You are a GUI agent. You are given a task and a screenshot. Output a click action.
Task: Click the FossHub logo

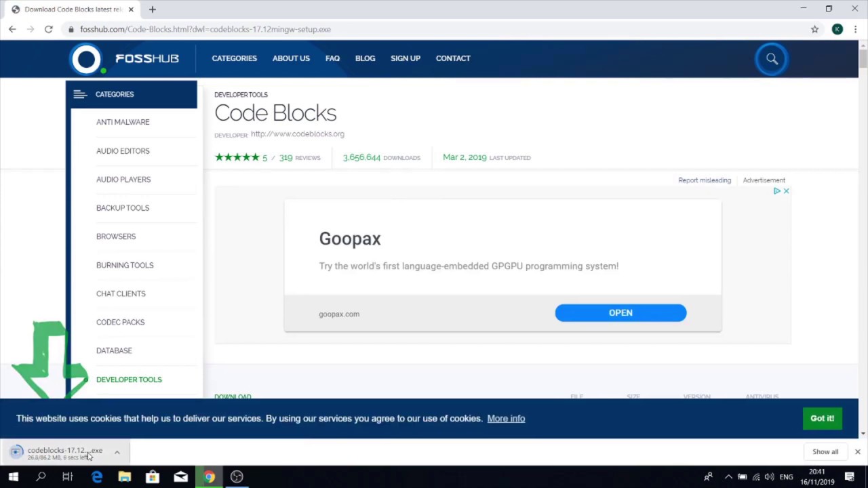click(x=125, y=59)
